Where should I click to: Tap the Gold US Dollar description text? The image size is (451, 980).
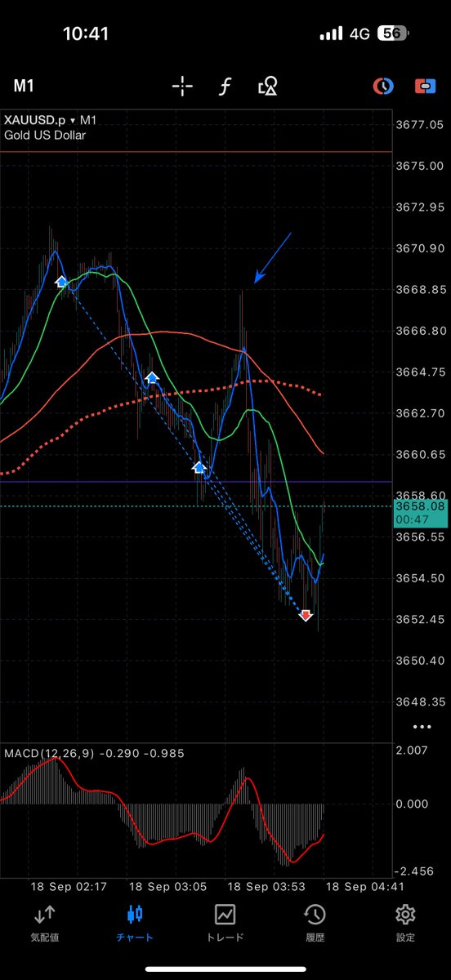pyautogui.click(x=45, y=135)
